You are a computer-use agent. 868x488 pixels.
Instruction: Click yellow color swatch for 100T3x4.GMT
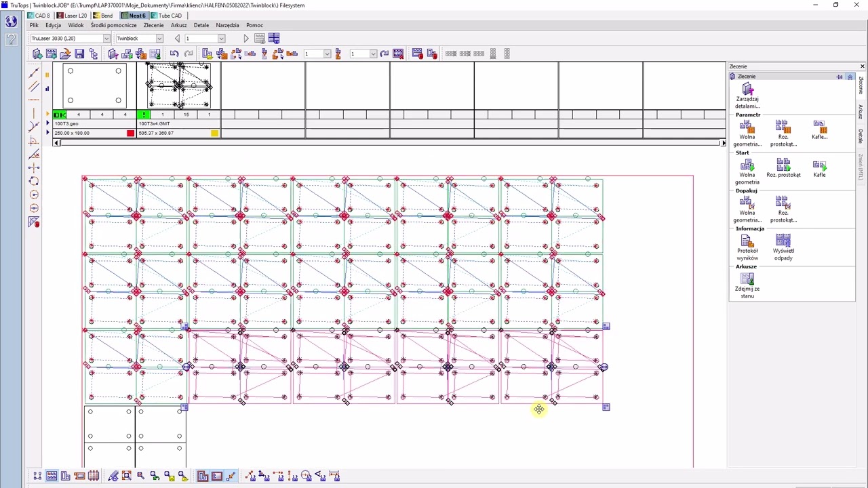[214, 133]
